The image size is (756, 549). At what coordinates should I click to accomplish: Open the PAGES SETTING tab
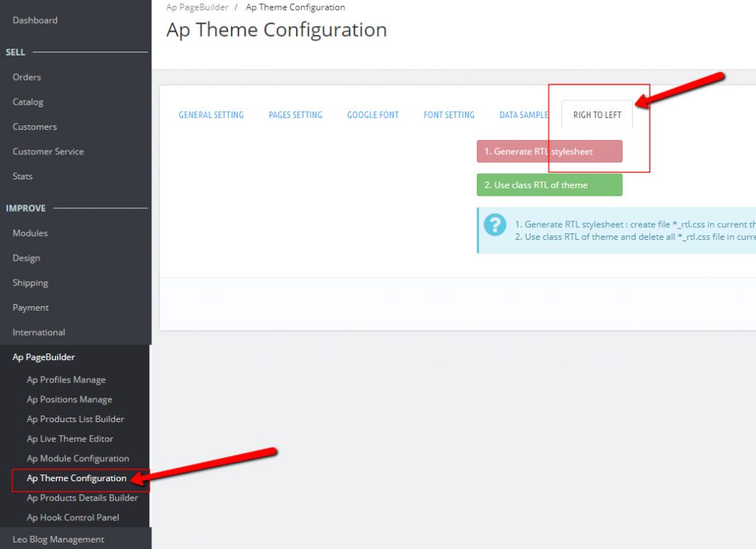click(295, 114)
